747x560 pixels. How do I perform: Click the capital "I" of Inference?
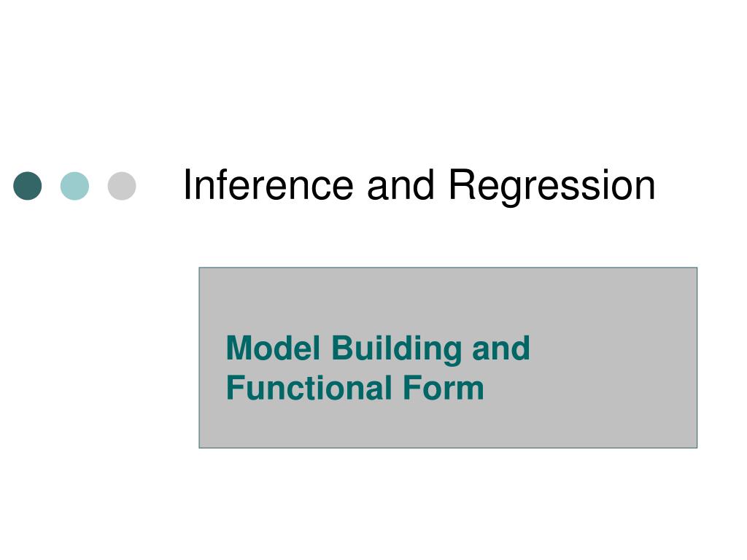tap(187, 184)
